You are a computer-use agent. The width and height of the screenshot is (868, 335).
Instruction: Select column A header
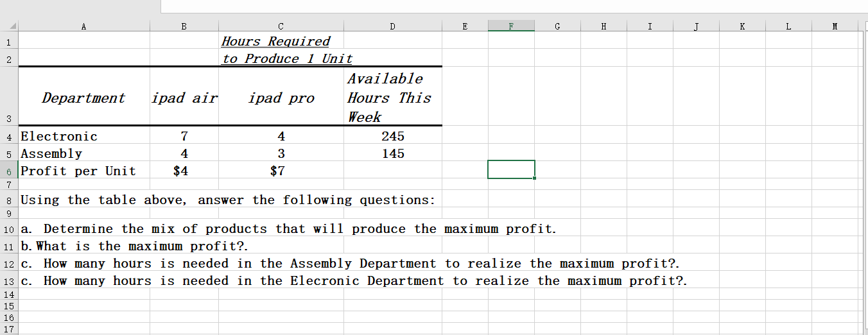pos(84,26)
